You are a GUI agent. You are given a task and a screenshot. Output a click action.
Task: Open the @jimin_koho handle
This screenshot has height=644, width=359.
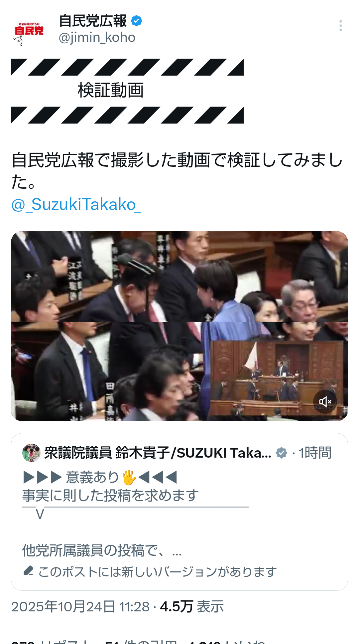[x=97, y=37]
